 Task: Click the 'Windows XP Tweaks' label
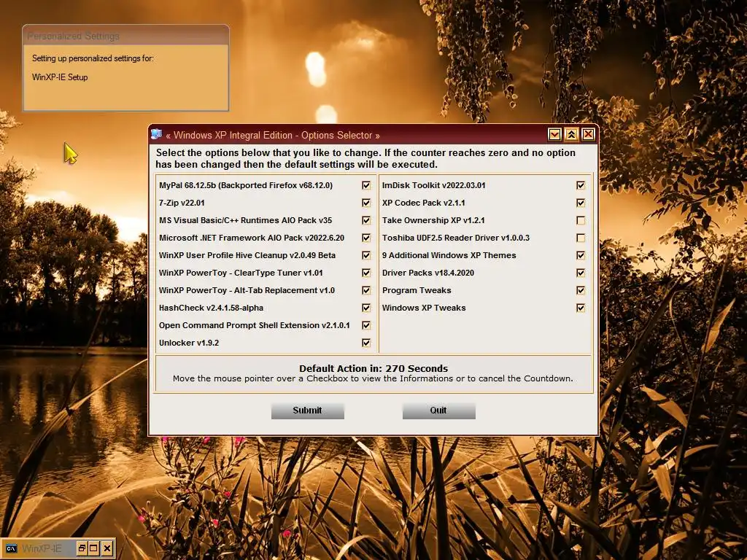pyautogui.click(x=424, y=308)
